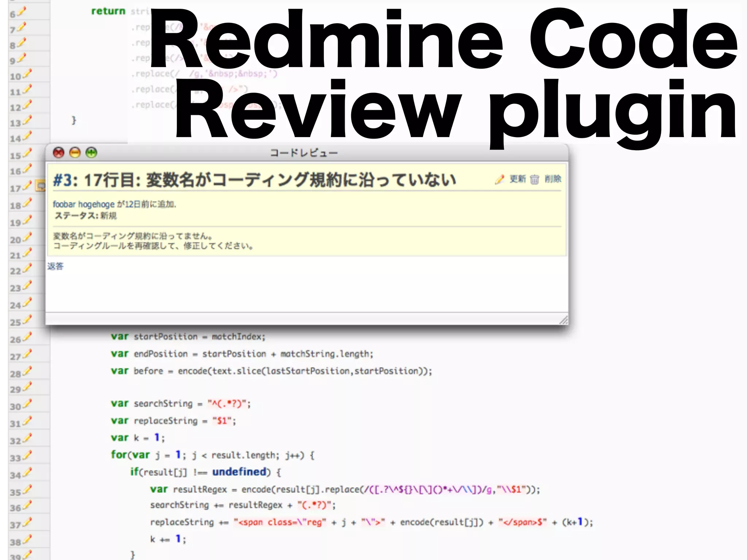Click the pencil icon on line 31
Image resolution: width=747 pixels, height=560 pixels.
coord(27,421)
